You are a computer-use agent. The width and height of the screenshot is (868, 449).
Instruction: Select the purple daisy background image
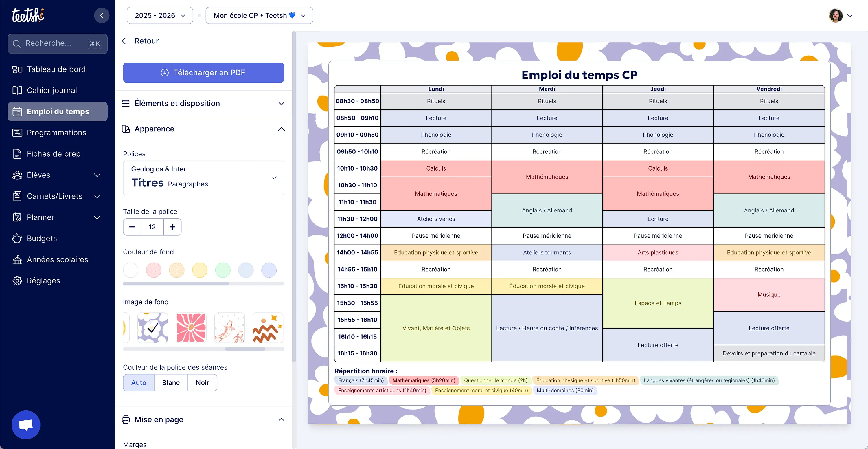tap(153, 328)
